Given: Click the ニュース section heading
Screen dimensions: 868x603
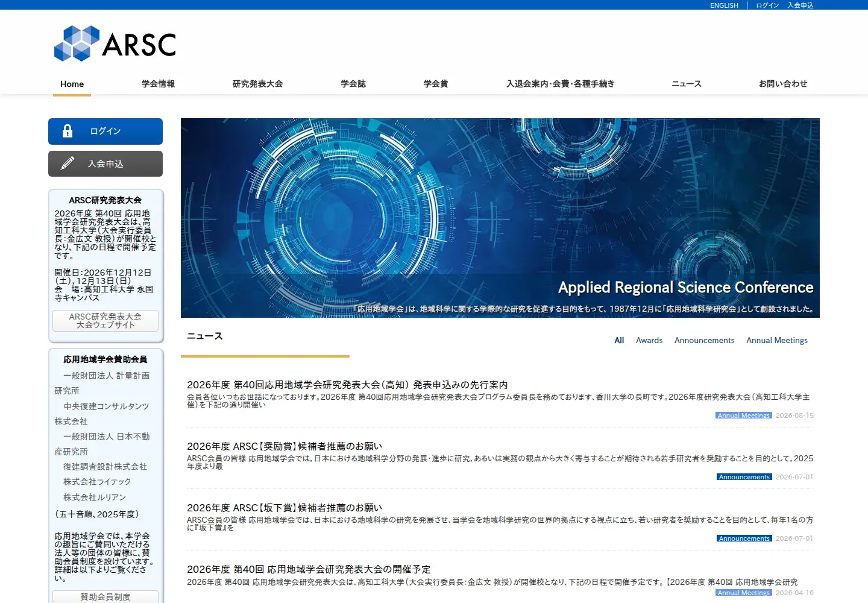Looking at the screenshot, I should click(205, 336).
